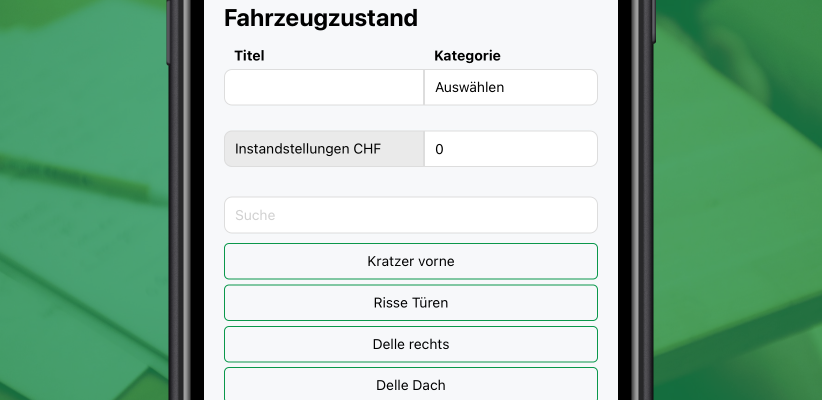
Task: Click the Kategorie label text
Action: [467, 56]
